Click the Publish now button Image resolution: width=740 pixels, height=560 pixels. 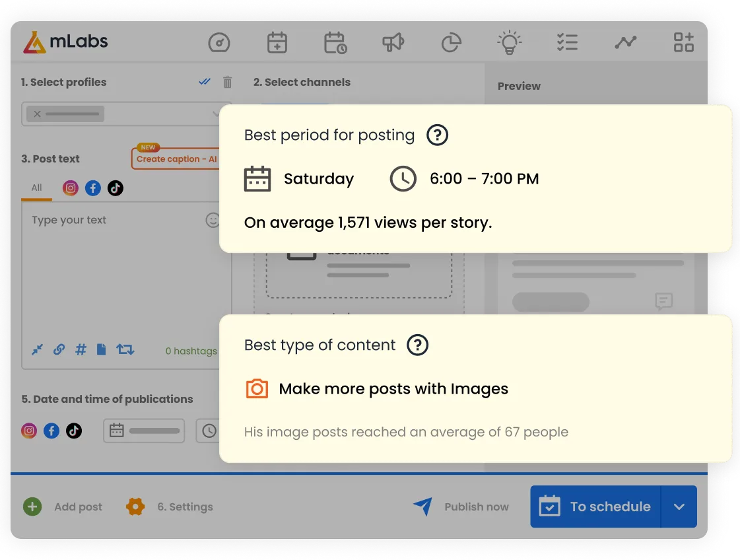[462, 507]
